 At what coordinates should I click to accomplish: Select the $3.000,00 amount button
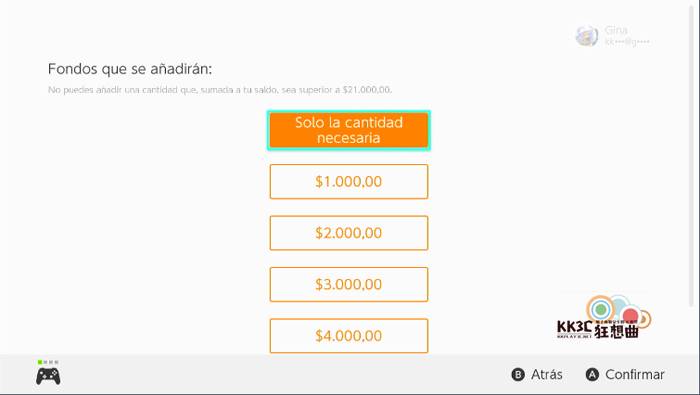click(349, 284)
